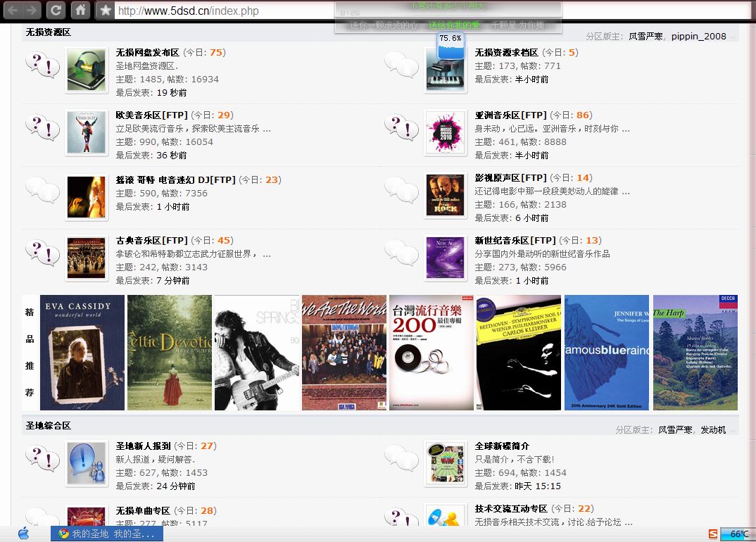Click new-posts bubble beside 无损网盘发布区
This screenshot has width=756, height=542.
pyautogui.click(x=42, y=65)
